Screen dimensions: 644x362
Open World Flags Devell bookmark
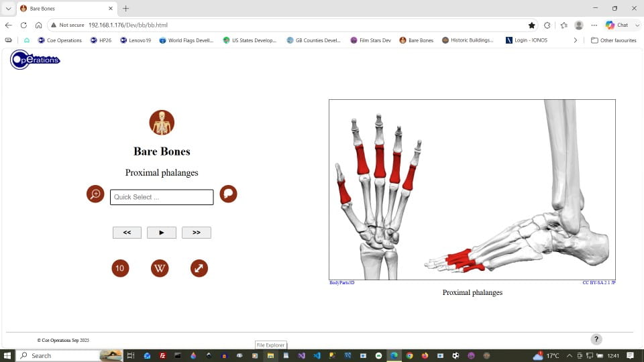pos(186,40)
